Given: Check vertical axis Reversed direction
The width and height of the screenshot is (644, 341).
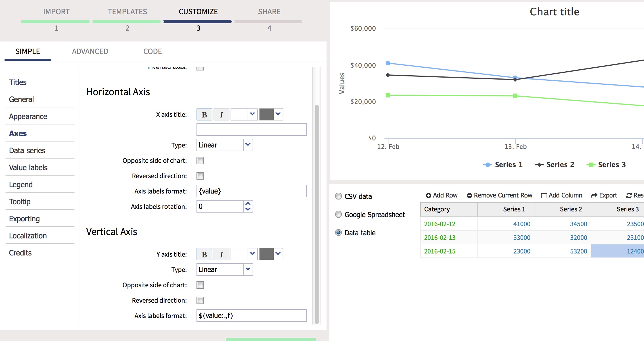Looking at the screenshot, I should [x=200, y=300].
